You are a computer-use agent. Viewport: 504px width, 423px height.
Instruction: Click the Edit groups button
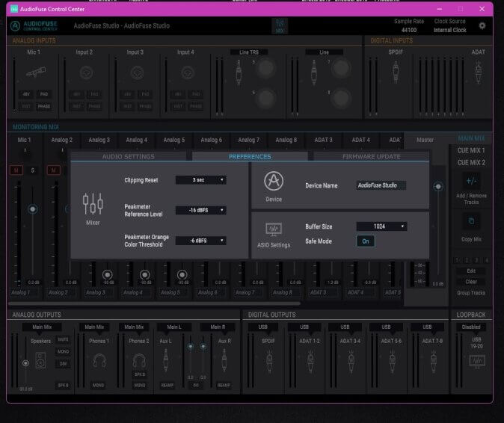(471, 271)
